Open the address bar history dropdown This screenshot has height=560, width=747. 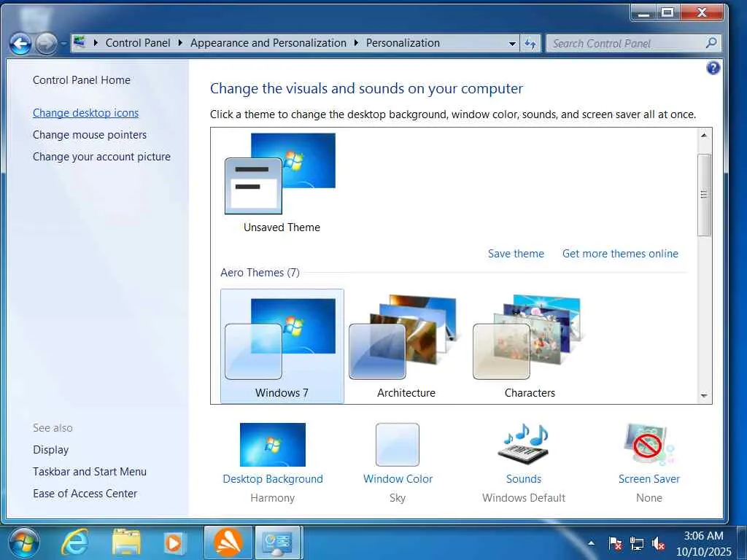[512, 43]
